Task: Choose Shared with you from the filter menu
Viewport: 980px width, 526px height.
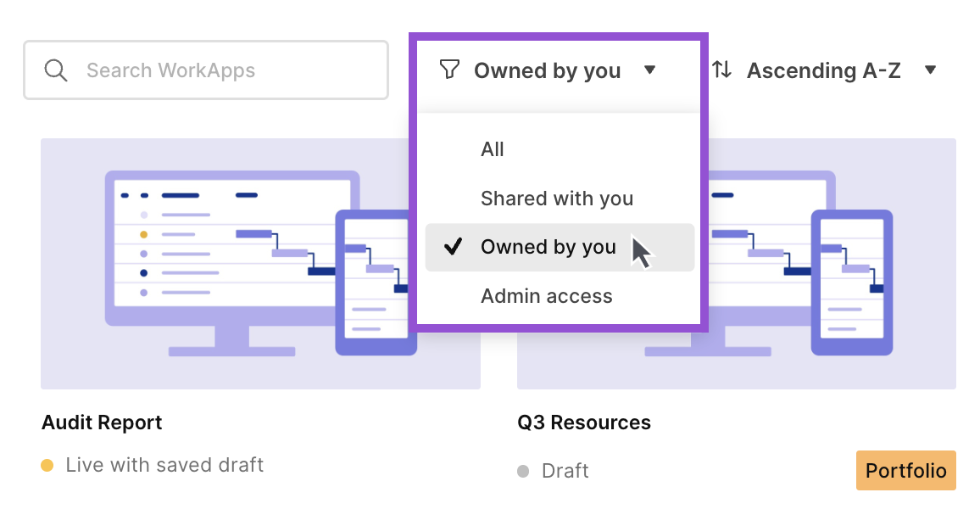Action: tap(556, 199)
